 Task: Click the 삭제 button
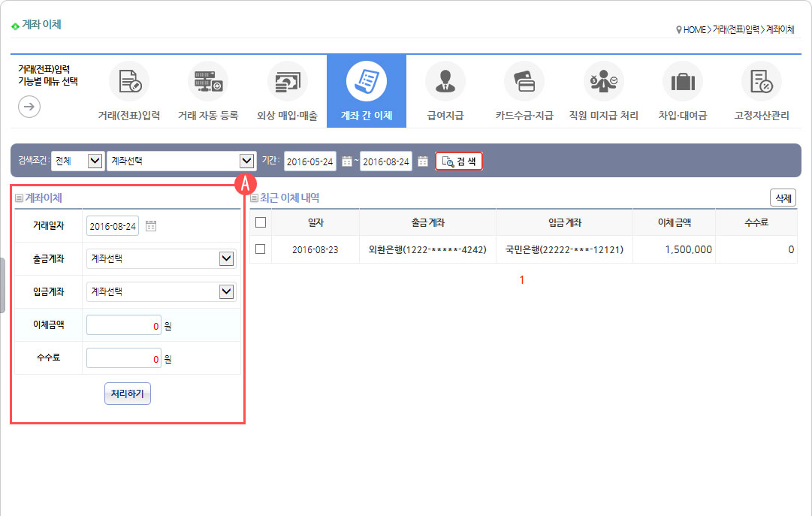tap(783, 198)
